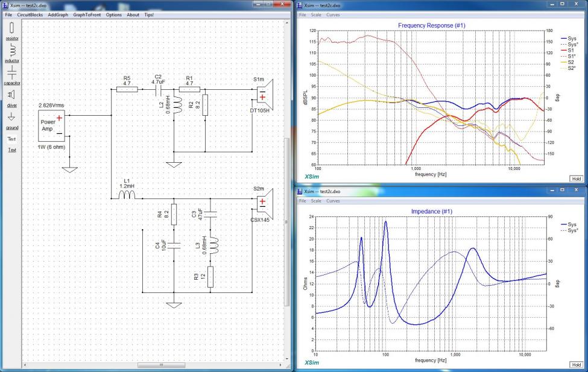Open the CircuitBlocks menu
The height and width of the screenshot is (372, 588).
(30, 14)
